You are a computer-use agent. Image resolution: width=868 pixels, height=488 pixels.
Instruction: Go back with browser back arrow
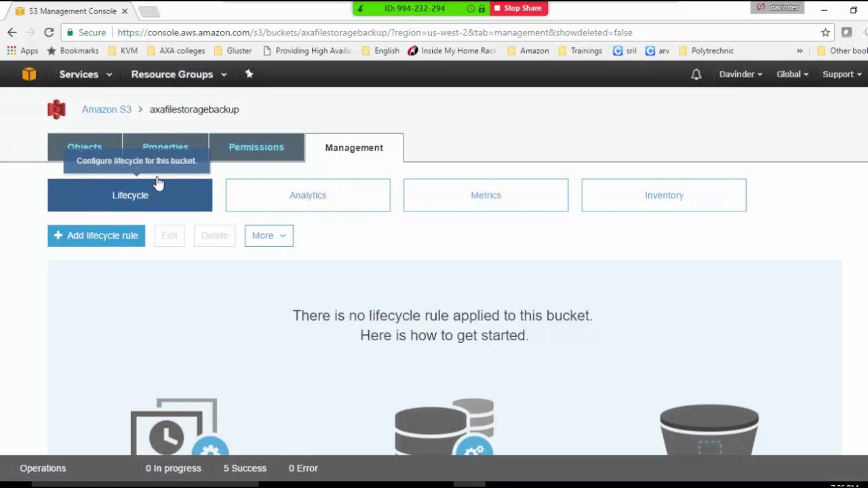(12, 32)
